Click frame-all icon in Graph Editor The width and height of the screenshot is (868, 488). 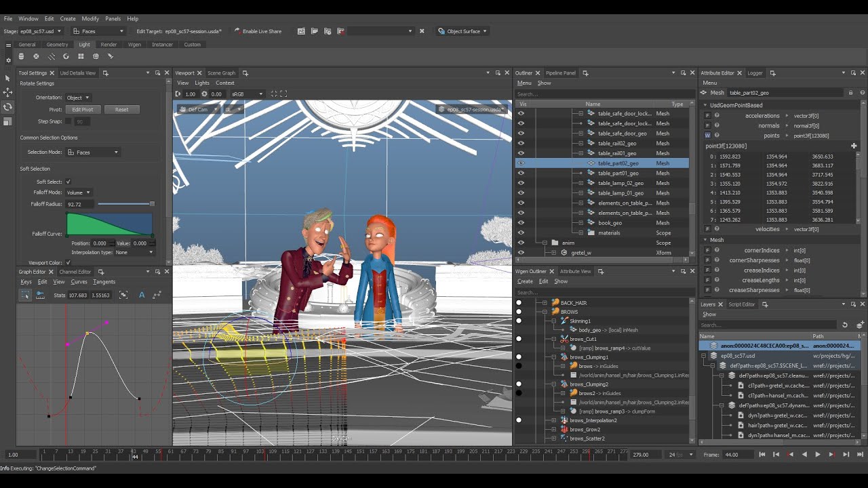[123, 295]
